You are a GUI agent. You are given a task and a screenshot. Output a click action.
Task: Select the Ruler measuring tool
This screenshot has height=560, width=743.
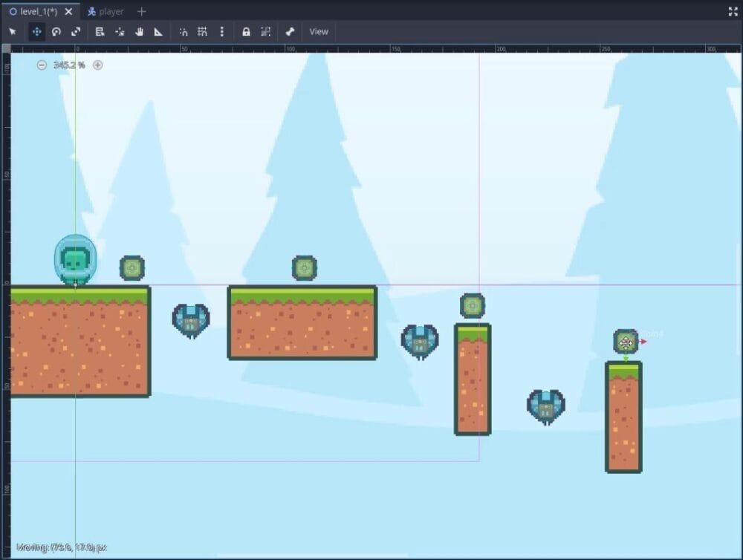pyautogui.click(x=159, y=32)
